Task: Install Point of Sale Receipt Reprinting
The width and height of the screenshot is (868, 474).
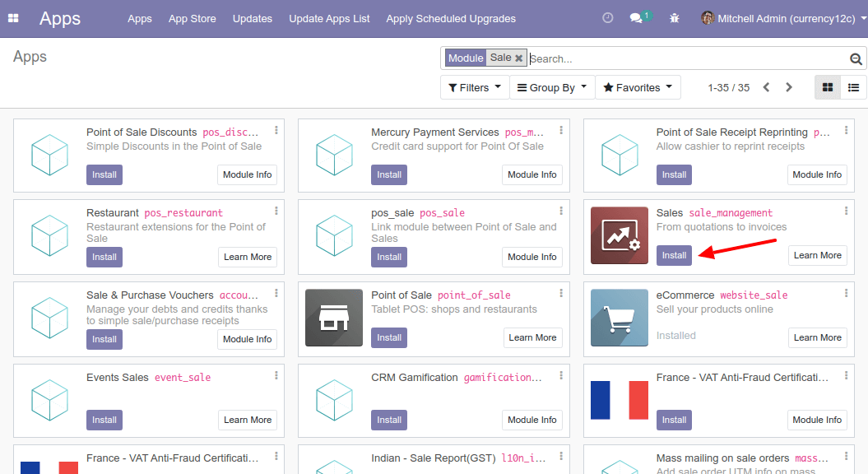Action: pos(675,174)
